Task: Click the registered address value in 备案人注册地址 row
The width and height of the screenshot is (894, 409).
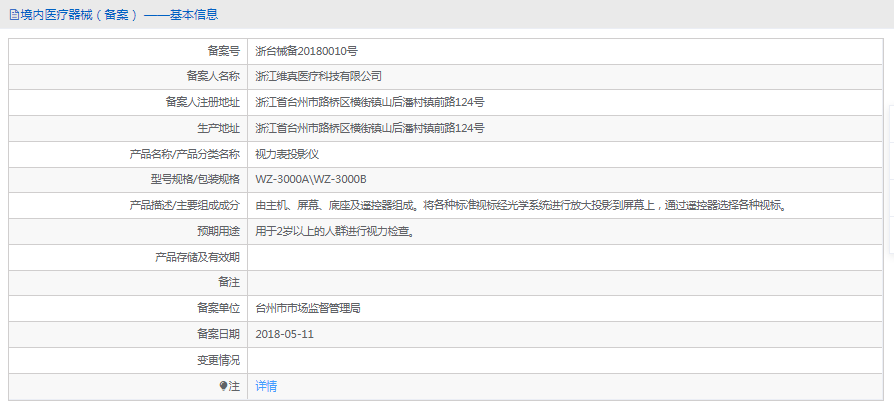Action: pyautogui.click(x=370, y=102)
